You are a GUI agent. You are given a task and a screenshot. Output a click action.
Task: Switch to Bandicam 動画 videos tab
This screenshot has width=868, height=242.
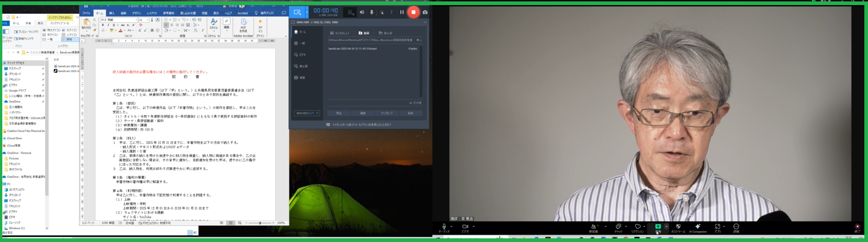364,33
